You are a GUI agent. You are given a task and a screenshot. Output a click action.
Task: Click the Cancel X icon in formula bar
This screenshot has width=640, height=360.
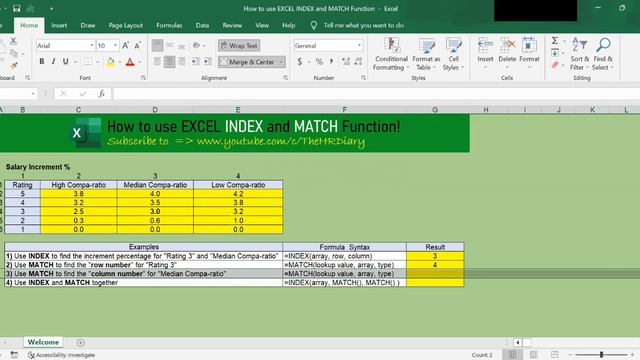(63, 93)
